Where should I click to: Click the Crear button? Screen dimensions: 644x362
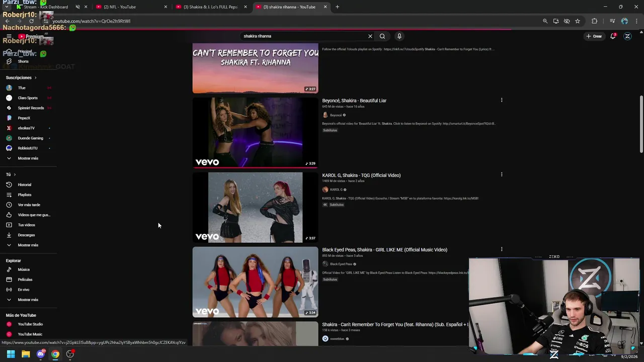click(x=594, y=36)
